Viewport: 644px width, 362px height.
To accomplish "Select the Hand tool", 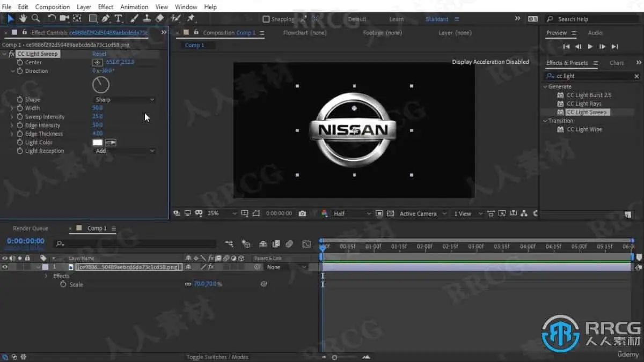I will (x=23, y=18).
